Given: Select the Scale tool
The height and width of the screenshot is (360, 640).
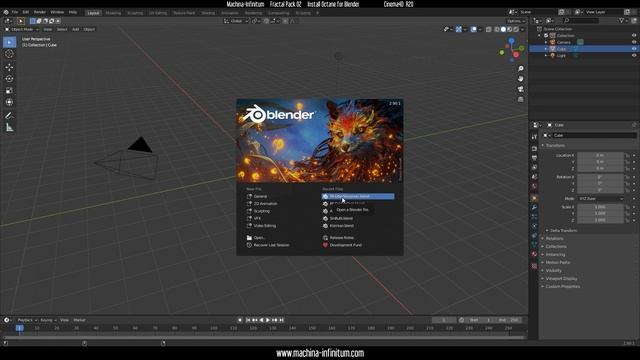Looking at the screenshot, I should 9,91.
